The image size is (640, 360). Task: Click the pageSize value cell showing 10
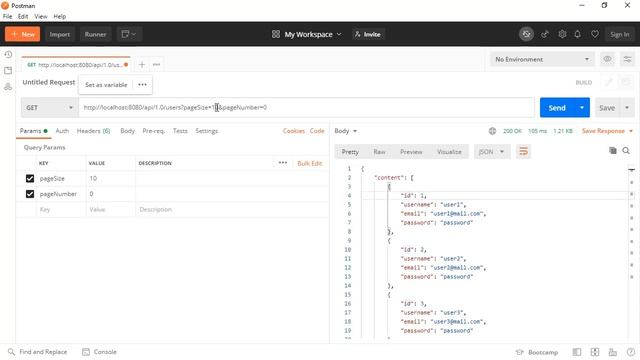[110, 178]
